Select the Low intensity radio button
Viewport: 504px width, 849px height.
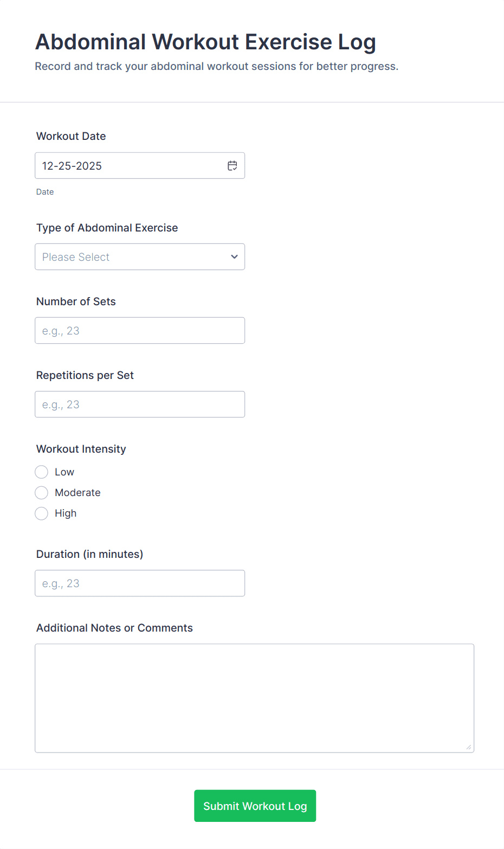[x=41, y=472]
